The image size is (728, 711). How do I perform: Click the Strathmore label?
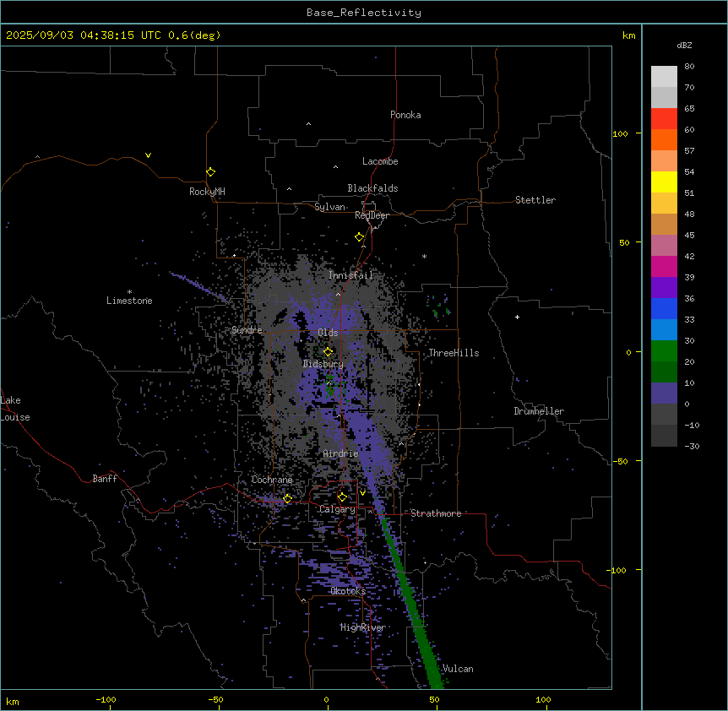pyautogui.click(x=436, y=513)
